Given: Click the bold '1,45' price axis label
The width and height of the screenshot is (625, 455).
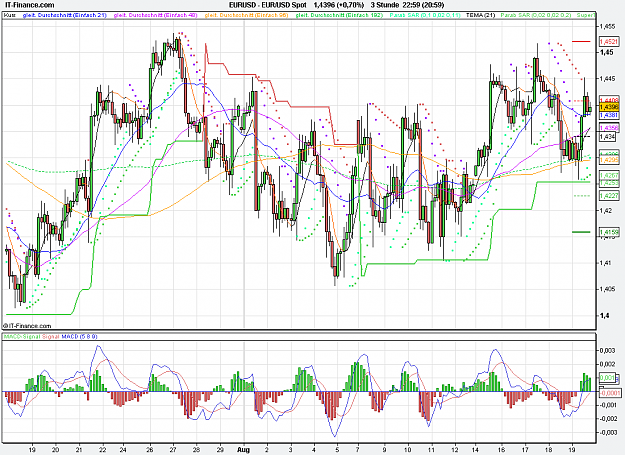Looking at the screenshot, I should pos(607,53).
